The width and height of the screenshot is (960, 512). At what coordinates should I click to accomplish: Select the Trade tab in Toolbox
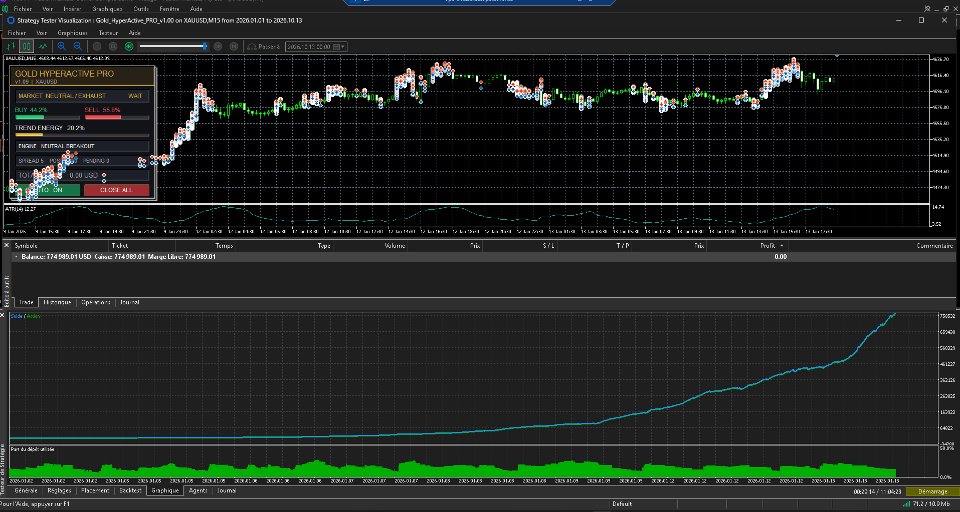tap(26, 303)
